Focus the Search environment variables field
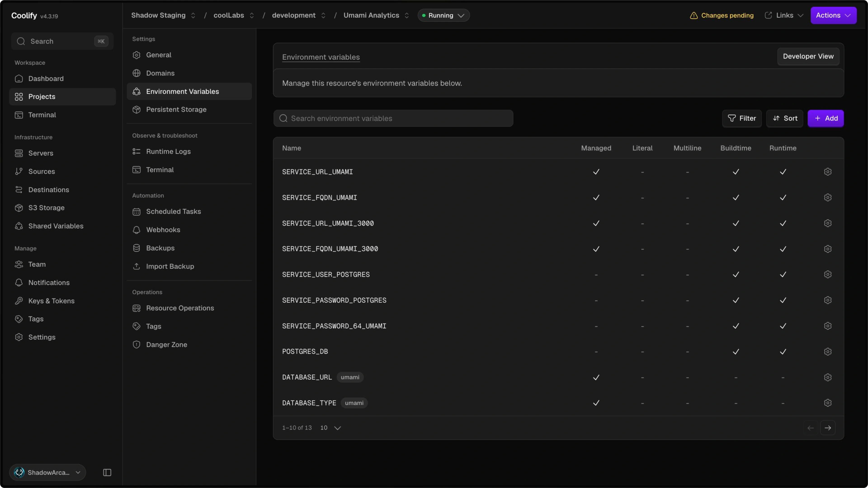The image size is (868, 488). click(393, 118)
